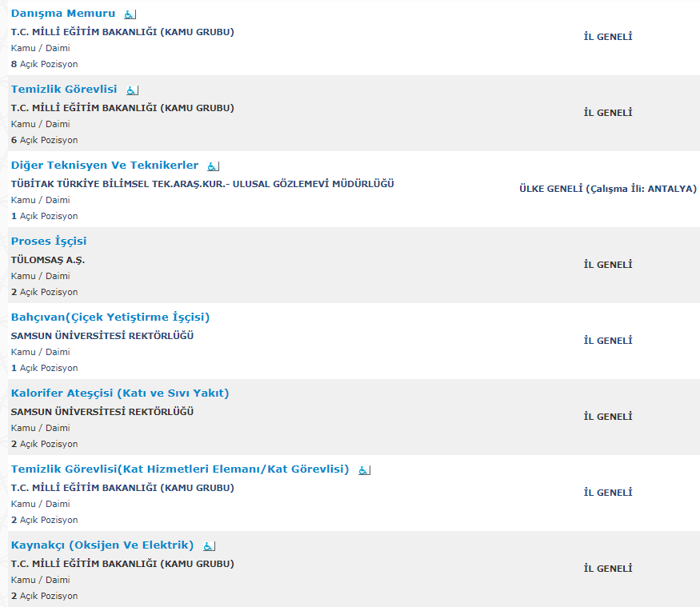Click SAMSUN ÜNİVERSİTESİ REKTÖRLÜĞÜ under the Bahçıvan listing
Viewport: 700px width, 607px height.
pyautogui.click(x=102, y=336)
